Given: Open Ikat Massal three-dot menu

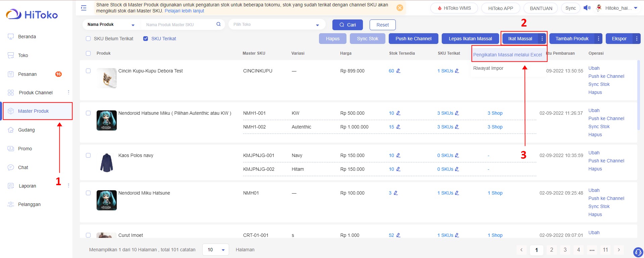Looking at the screenshot, I should pos(542,39).
